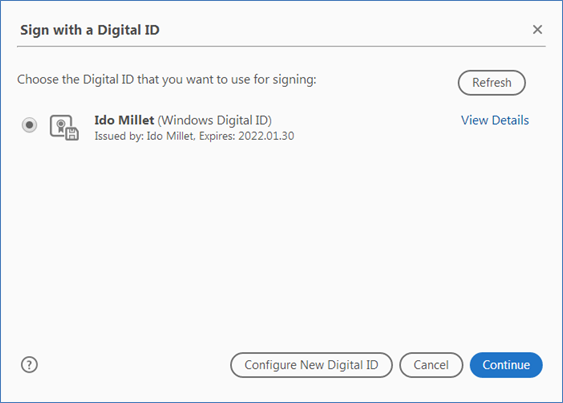Select the Ido Millet radio button
The width and height of the screenshot is (563, 403).
[x=29, y=125]
